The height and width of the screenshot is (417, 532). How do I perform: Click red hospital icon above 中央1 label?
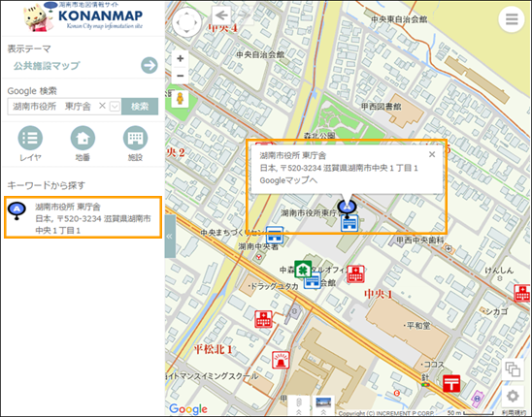[355, 273]
